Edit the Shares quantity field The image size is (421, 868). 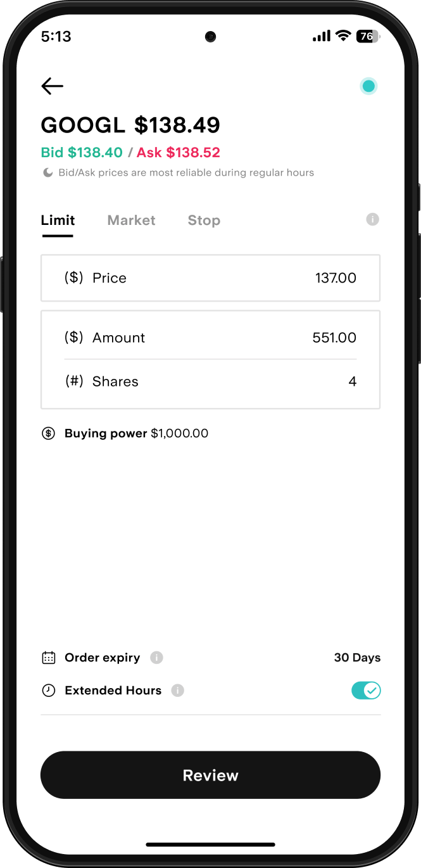(x=210, y=381)
